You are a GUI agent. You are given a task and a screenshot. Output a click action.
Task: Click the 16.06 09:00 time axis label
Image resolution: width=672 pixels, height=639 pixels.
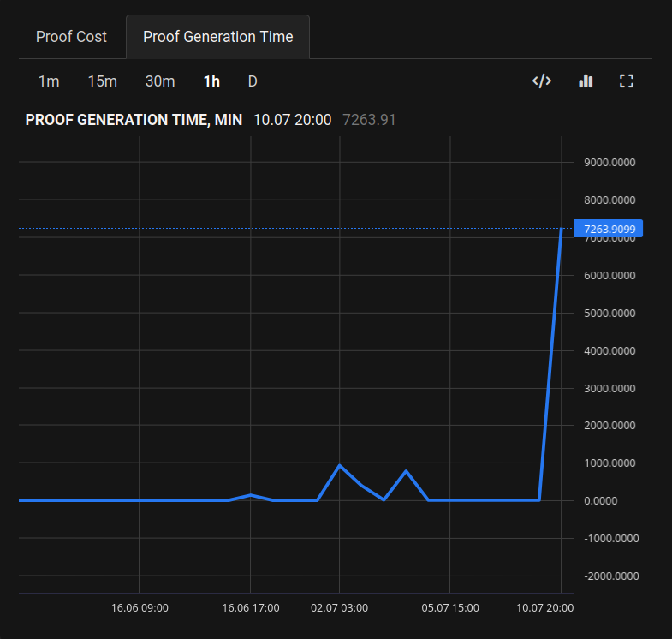pos(140,608)
